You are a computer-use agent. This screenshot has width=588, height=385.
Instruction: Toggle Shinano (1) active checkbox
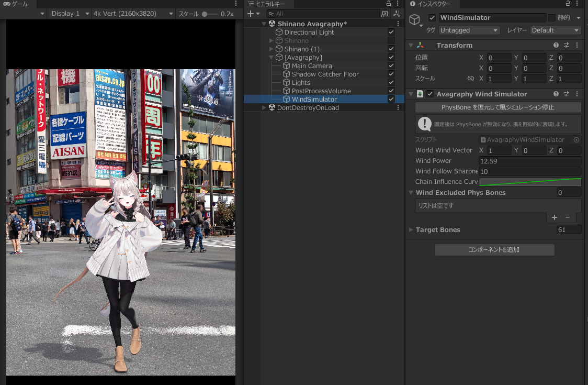coord(391,49)
